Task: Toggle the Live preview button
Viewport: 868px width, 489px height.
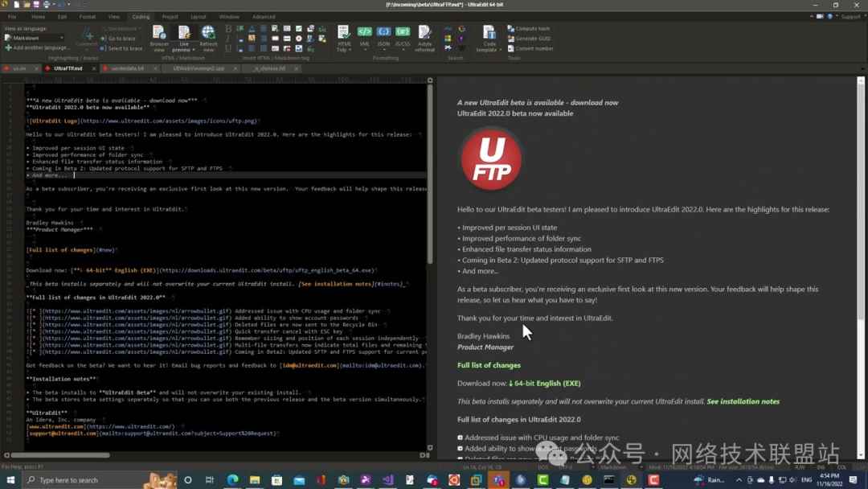Action: [x=184, y=36]
